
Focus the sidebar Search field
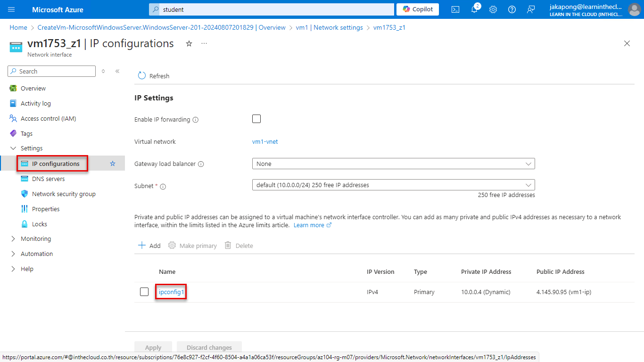52,71
